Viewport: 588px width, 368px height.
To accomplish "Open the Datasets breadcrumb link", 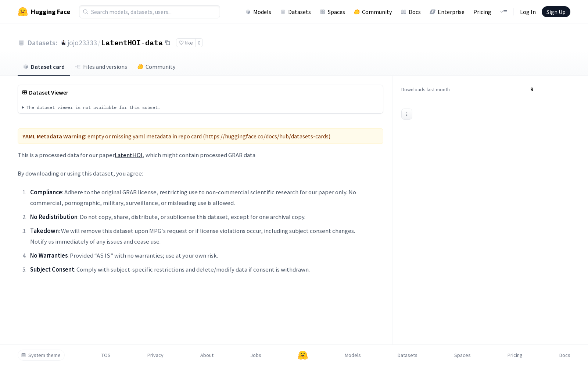I will pyautogui.click(x=42, y=43).
